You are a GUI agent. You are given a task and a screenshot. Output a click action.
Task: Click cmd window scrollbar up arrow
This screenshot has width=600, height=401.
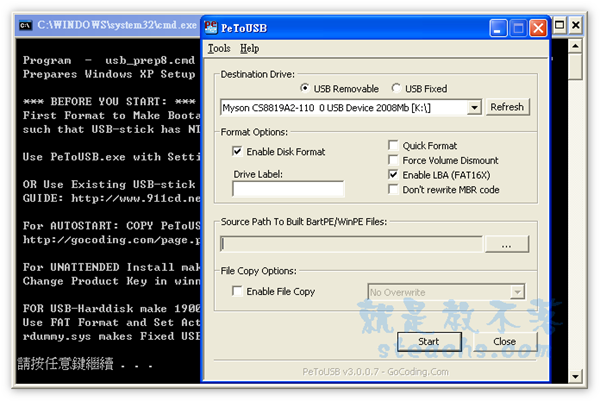575,46
